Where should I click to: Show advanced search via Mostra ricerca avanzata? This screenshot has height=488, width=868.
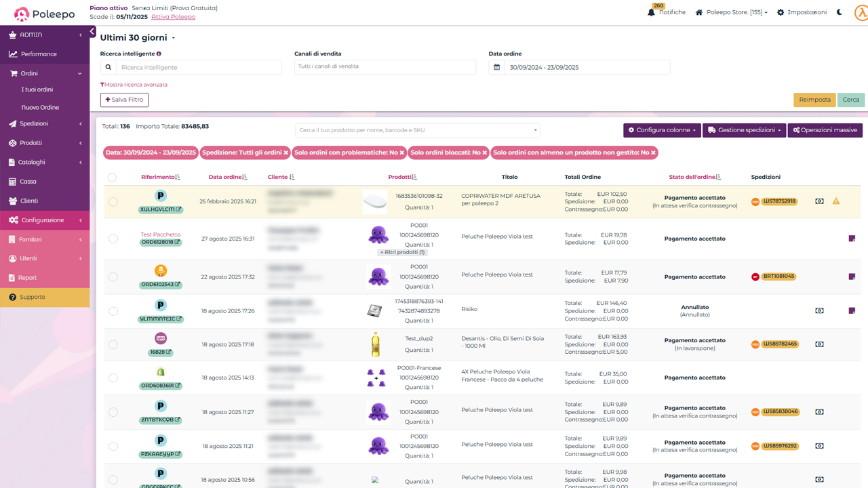pyautogui.click(x=134, y=85)
